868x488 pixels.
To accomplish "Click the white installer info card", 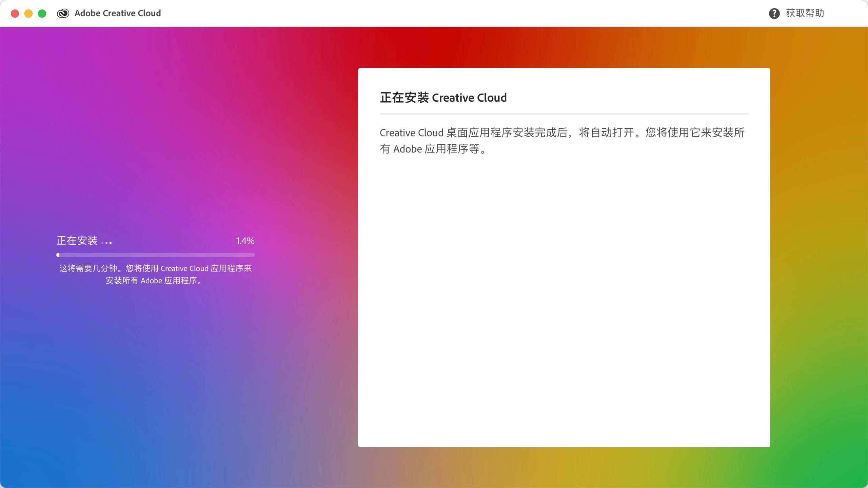I will (x=564, y=305).
